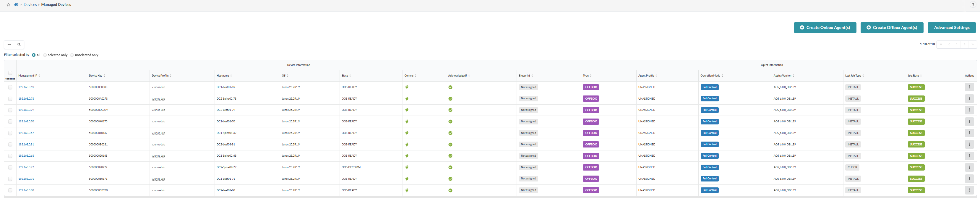The height and width of the screenshot is (214, 980).
Task: Open the help question mark icon
Action: (x=973, y=4)
